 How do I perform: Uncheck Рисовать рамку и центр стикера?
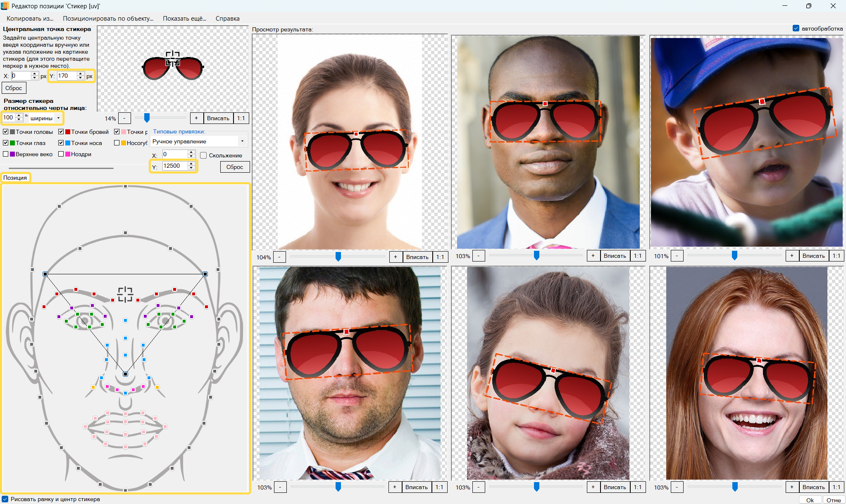point(5,499)
